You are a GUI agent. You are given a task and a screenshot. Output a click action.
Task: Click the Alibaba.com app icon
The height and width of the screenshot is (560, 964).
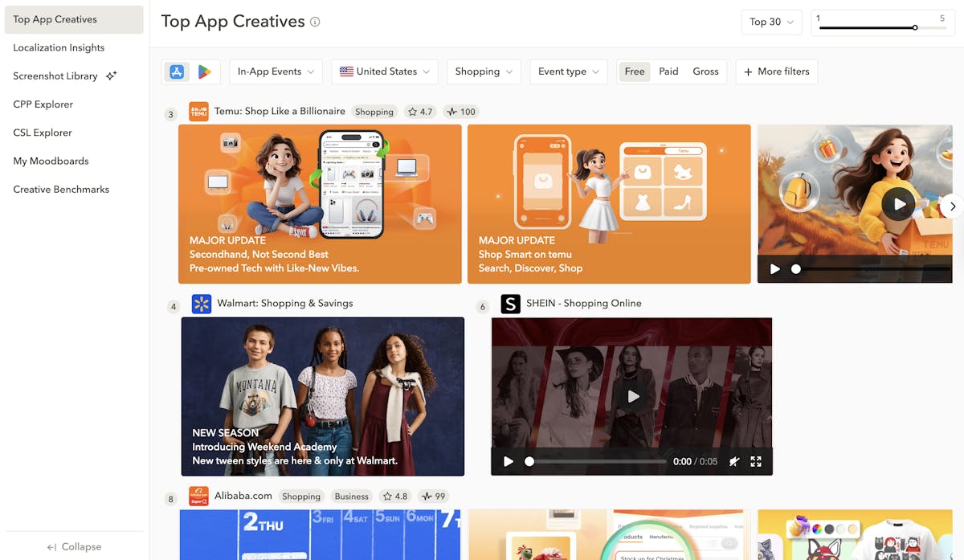coord(198,496)
